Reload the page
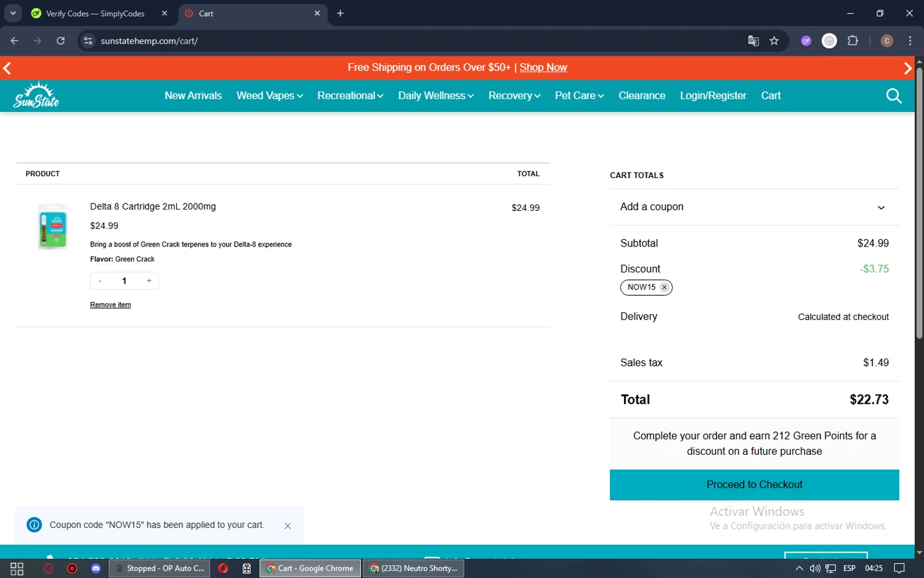Image resolution: width=924 pixels, height=578 pixels. (x=60, y=41)
